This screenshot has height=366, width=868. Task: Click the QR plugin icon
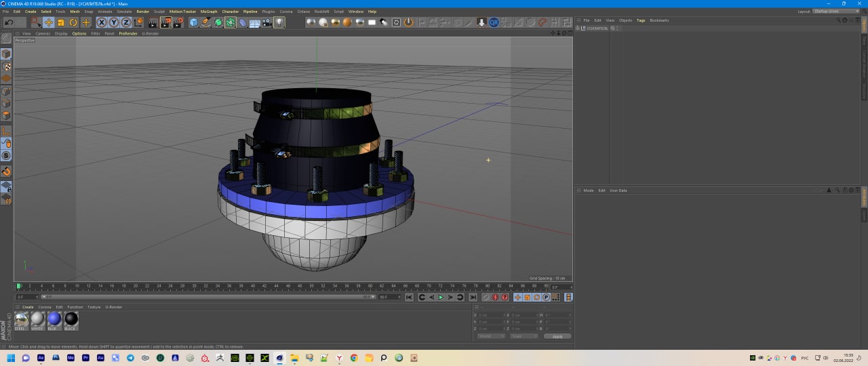pos(494,22)
